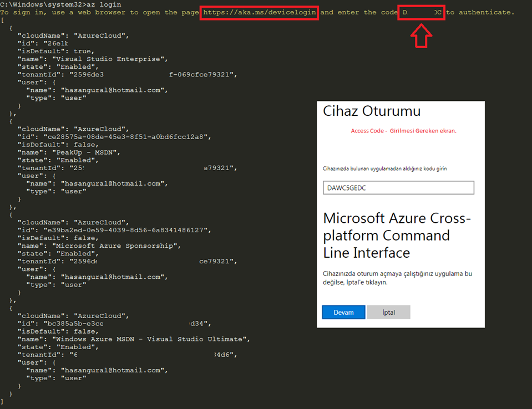Open the https://aka.ms/devicelogin URL in terminal
532x409 pixels.
260,13
